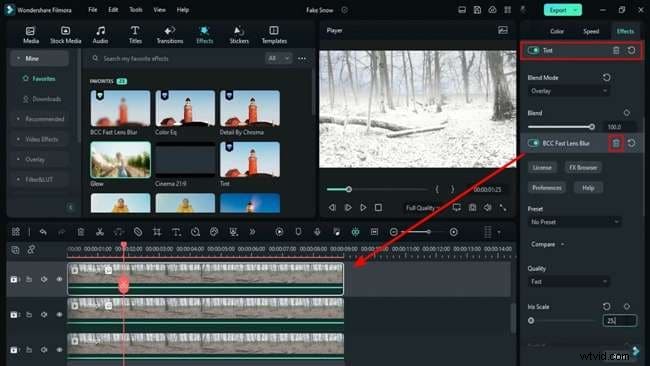The height and width of the screenshot is (366, 650).
Task: Lock the top video track folder icon
Action: (x=29, y=279)
